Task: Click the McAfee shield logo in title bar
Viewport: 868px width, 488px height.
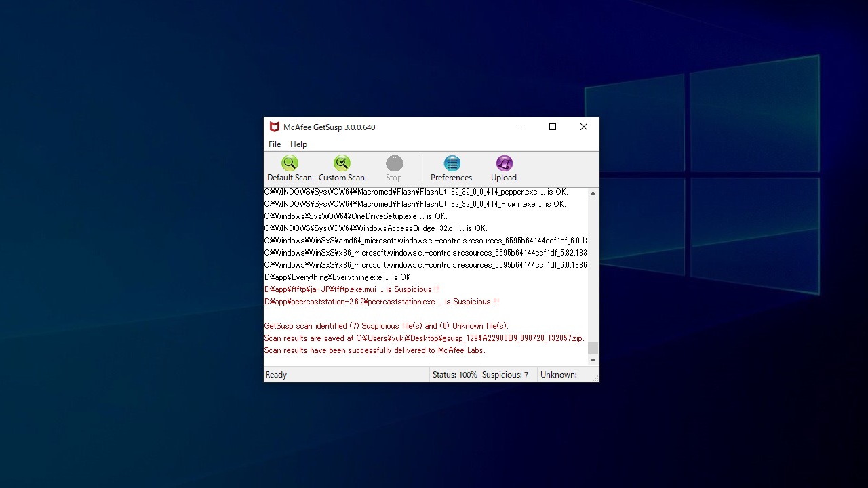Action: (x=274, y=127)
